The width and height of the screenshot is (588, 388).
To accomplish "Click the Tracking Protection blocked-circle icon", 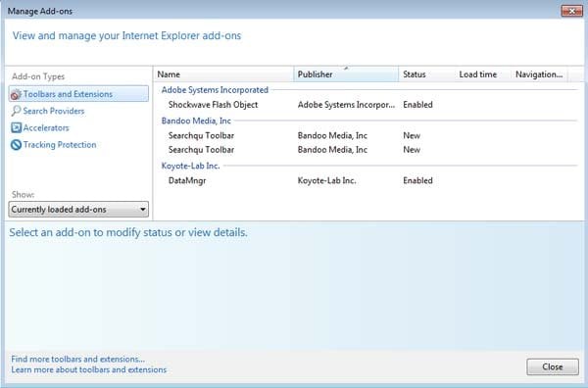I will [16, 145].
